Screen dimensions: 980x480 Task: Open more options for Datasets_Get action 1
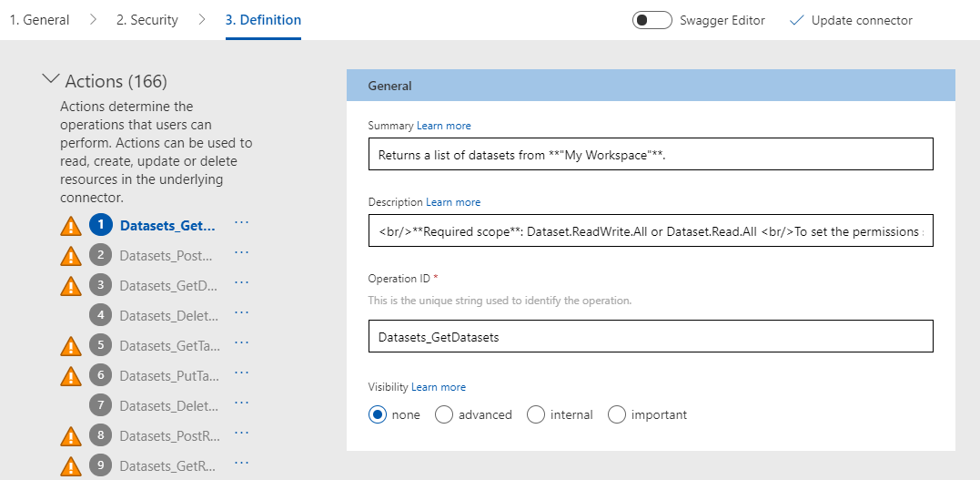coord(241,223)
